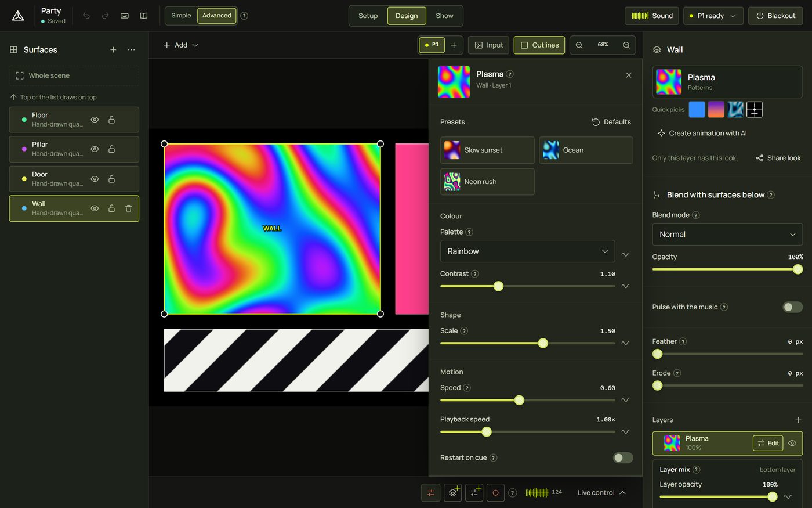812x508 pixels.
Task: Add a new surface with plus icon
Action: pos(113,50)
